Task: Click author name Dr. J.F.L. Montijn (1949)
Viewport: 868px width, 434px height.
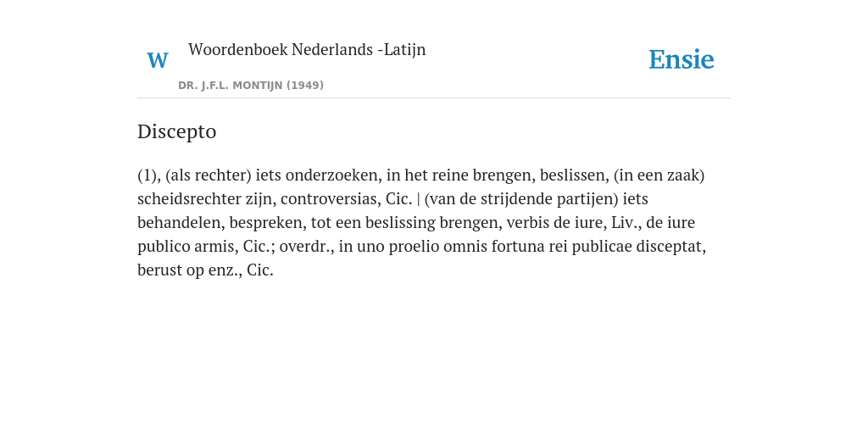Action: [251, 86]
